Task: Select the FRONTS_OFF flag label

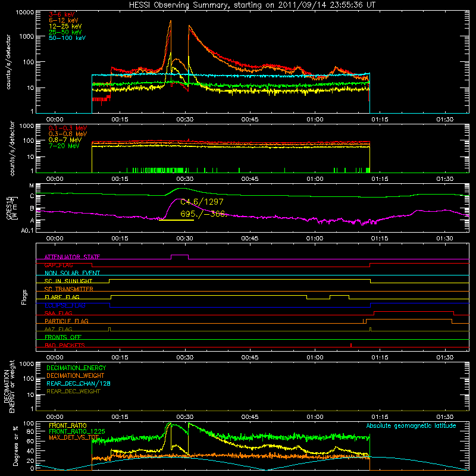Action: click(63, 337)
